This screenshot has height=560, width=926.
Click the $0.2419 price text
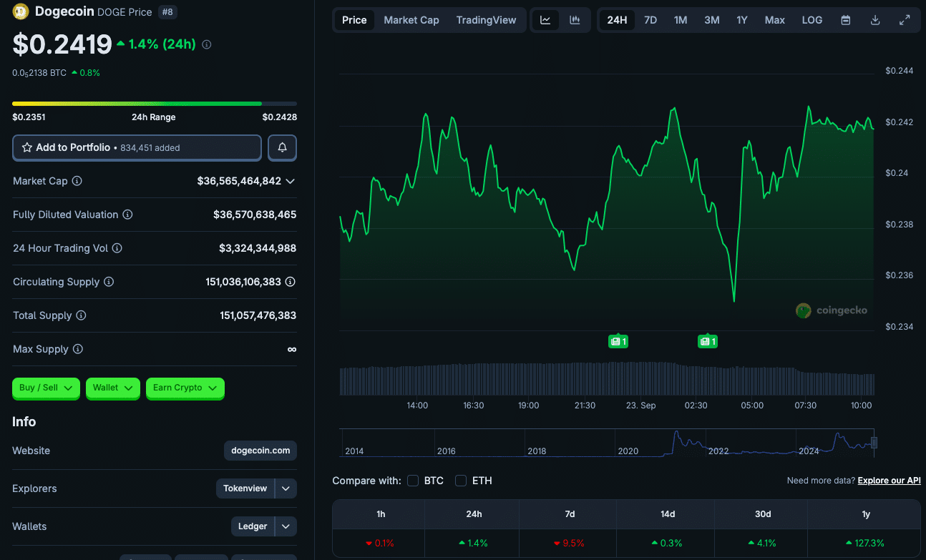[62, 44]
